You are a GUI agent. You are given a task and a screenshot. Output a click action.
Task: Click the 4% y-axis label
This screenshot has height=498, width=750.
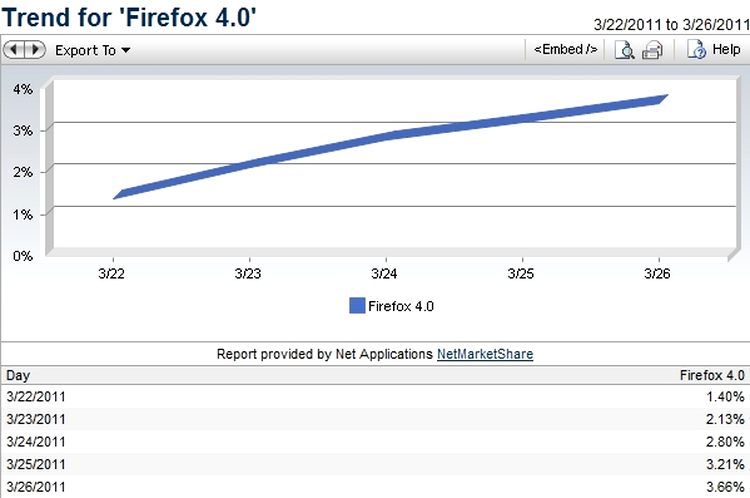23,89
